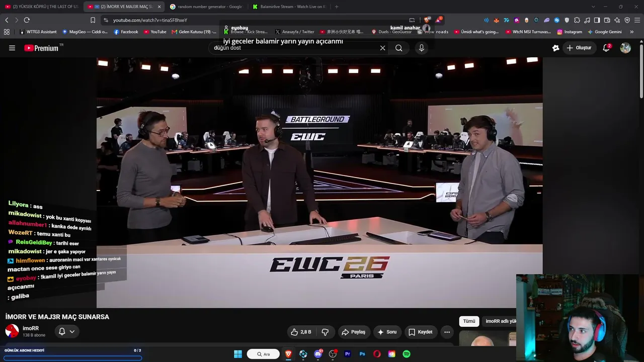Screen dimensions: 644x362
Task: Switch to the random number generator tab
Action: [x=206, y=7]
